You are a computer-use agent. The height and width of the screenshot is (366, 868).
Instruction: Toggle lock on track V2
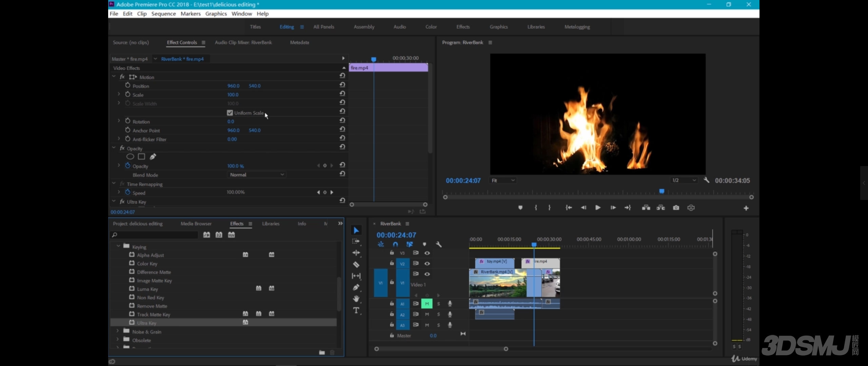coord(392,263)
